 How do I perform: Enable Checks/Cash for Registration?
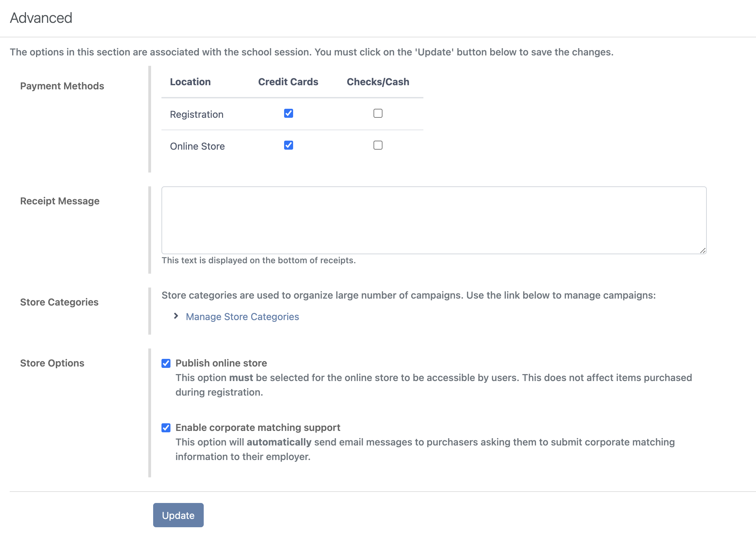pyautogui.click(x=378, y=113)
